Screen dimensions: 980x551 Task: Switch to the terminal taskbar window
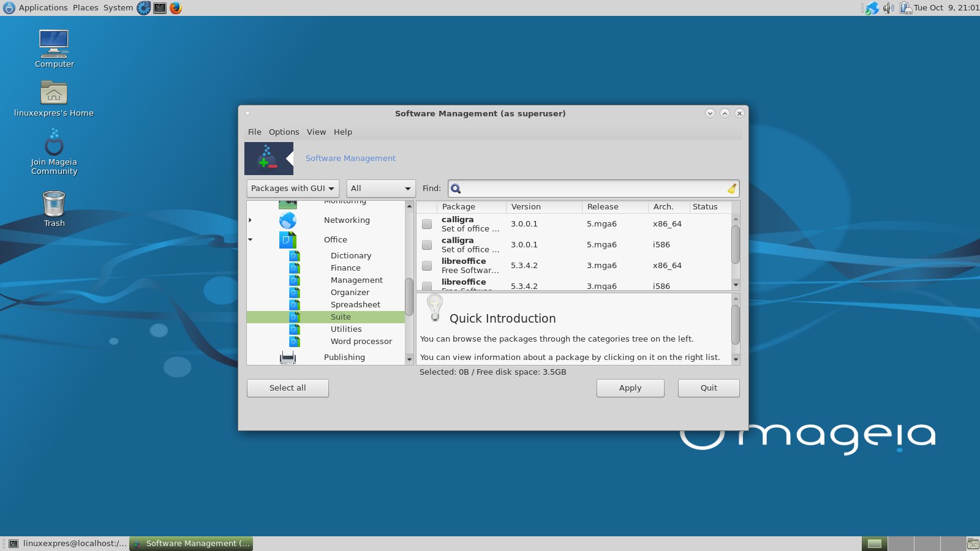[x=67, y=544]
